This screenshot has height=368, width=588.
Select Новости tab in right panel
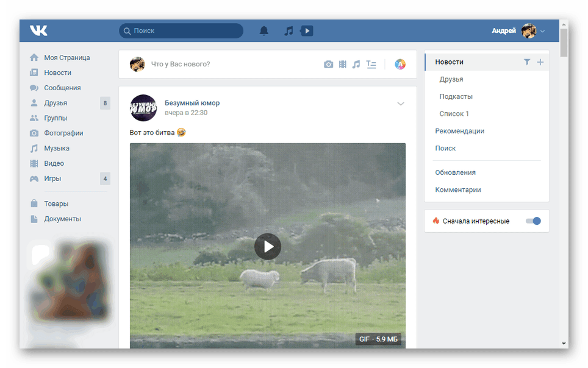[x=450, y=62]
